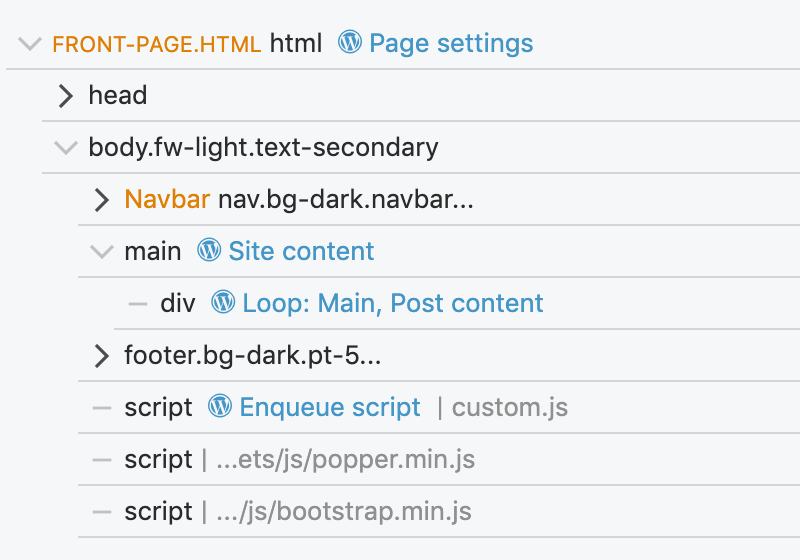Collapse the FRONT-PAGE.HTML html root node
The height and width of the screenshot is (560, 800).
pos(30,44)
